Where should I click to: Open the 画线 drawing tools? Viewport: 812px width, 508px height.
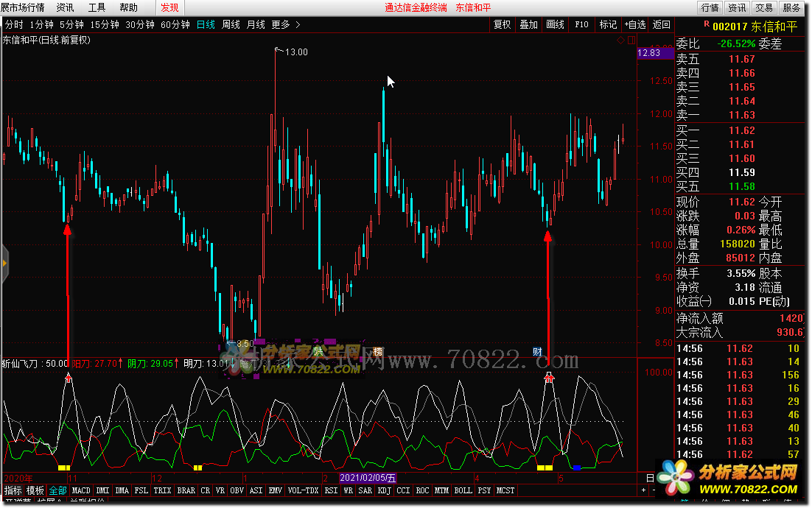tap(555, 24)
